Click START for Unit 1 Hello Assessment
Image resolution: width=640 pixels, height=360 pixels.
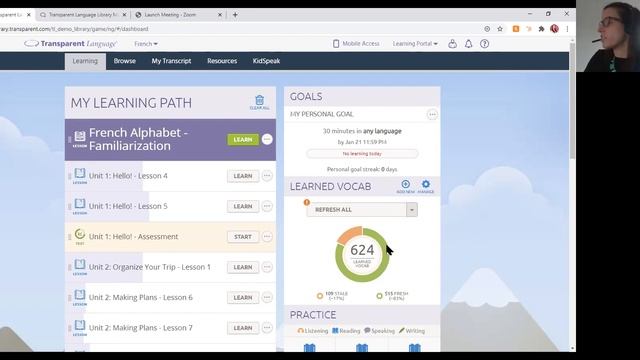pos(243,237)
